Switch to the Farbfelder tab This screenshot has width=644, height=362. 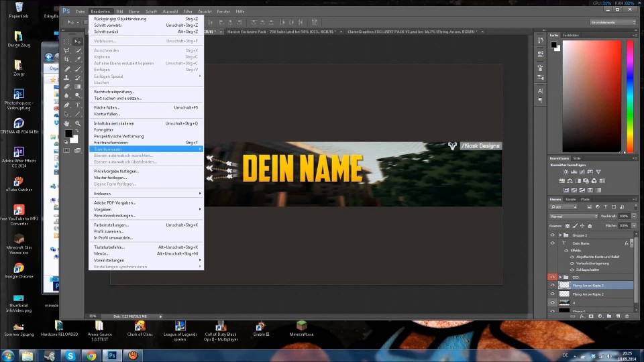pyautogui.click(x=571, y=36)
